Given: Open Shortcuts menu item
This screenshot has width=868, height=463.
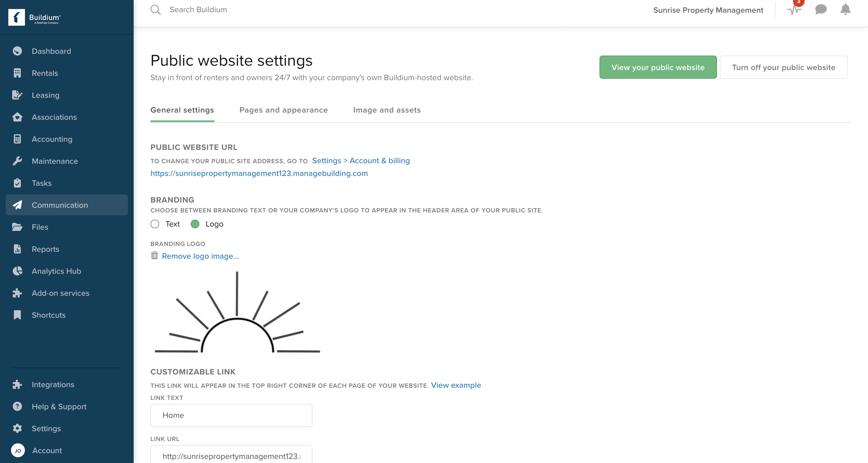Looking at the screenshot, I should tap(67, 315).
